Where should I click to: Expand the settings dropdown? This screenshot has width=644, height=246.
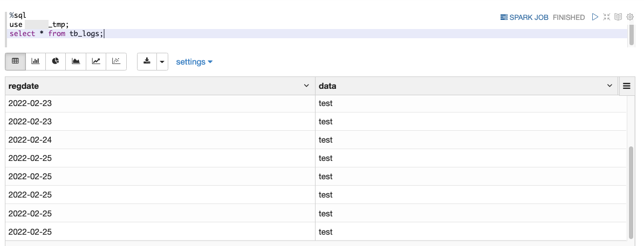point(194,62)
